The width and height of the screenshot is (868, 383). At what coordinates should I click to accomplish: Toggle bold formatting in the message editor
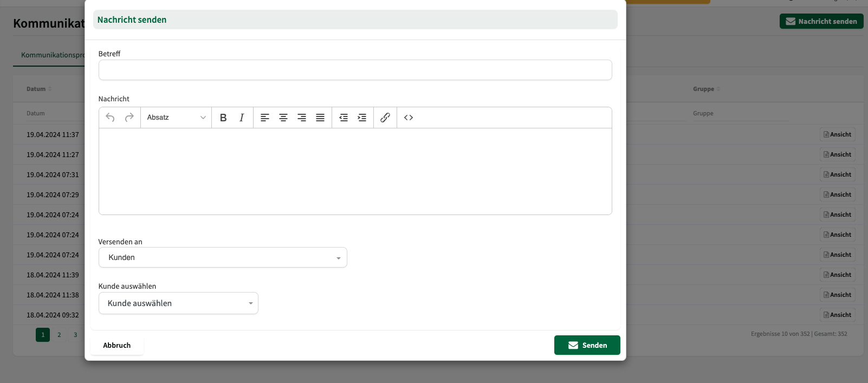pyautogui.click(x=223, y=118)
